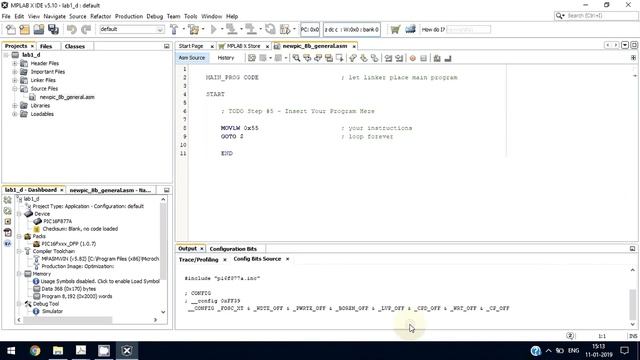640x360 pixels.
Task: Open File Explorer from the taskbar
Action: [58, 351]
